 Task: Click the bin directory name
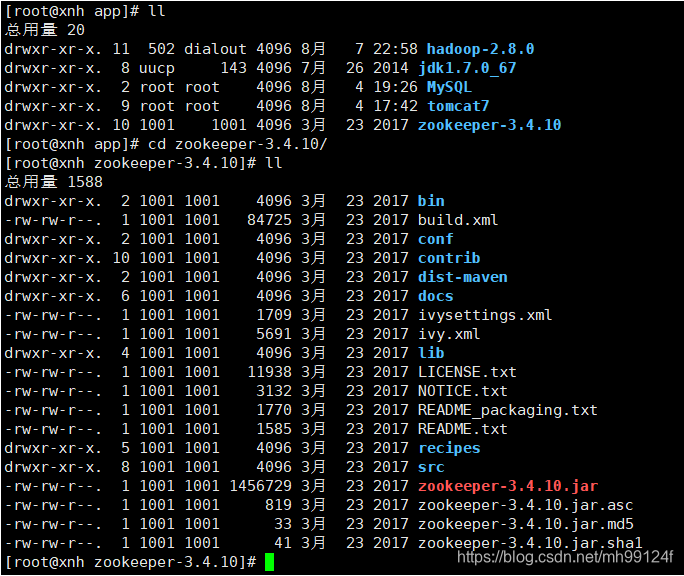pos(431,201)
